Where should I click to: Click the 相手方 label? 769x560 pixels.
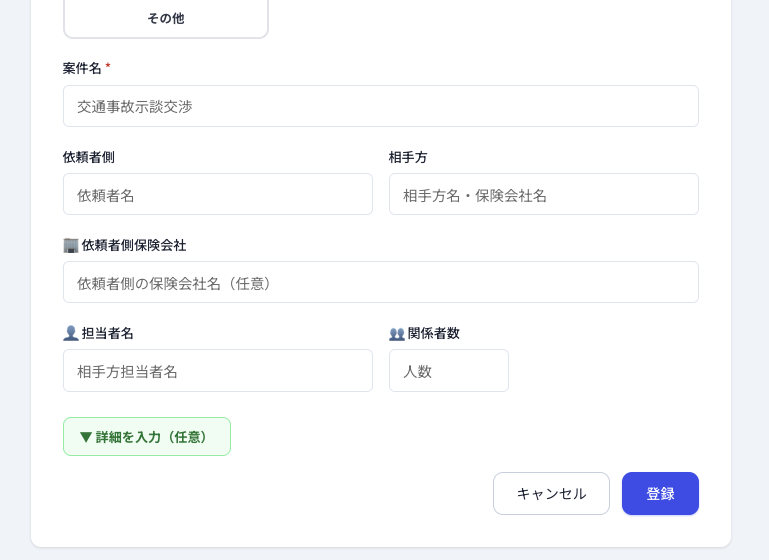(x=408, y=157)
